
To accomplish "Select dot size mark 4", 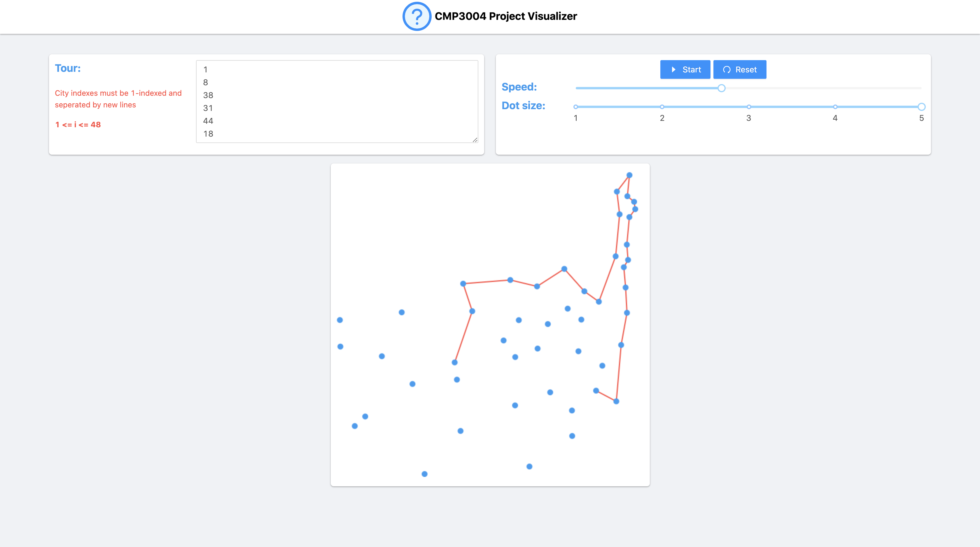I will coord(835,107).
